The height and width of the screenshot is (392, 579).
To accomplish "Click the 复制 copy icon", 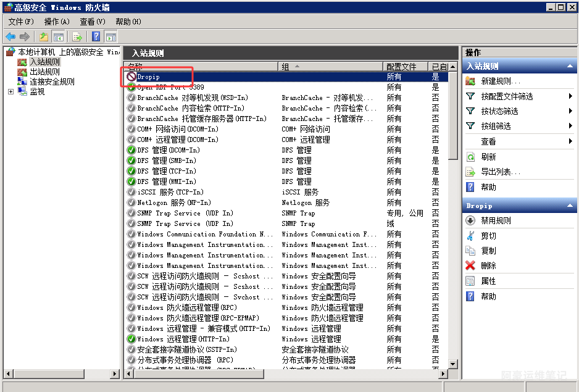I will tap(470, 251).
